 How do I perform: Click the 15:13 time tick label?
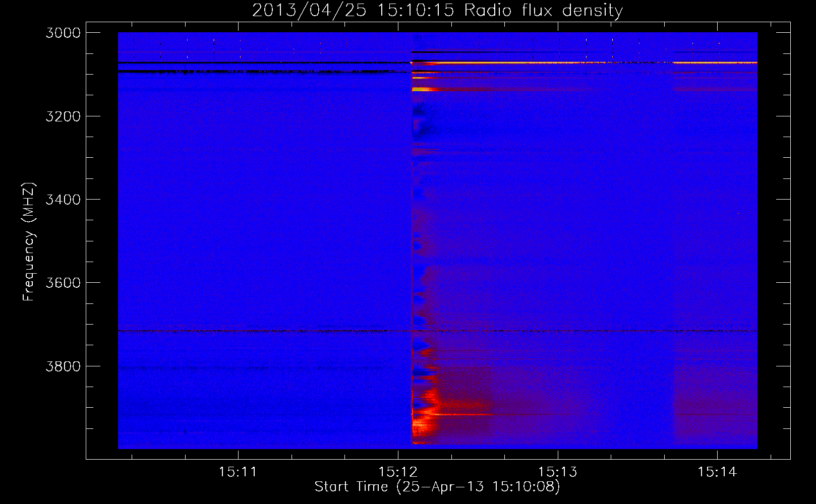click(x=557, y=472)
